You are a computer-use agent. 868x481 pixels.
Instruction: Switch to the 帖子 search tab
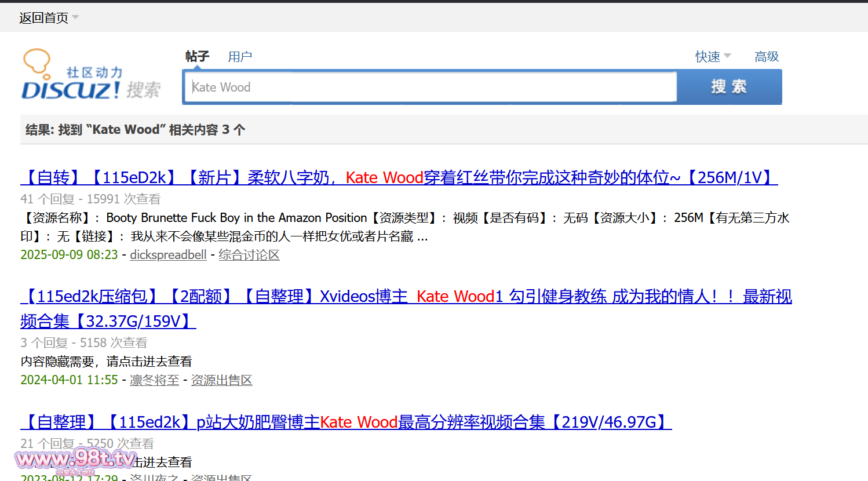(197, 56)
